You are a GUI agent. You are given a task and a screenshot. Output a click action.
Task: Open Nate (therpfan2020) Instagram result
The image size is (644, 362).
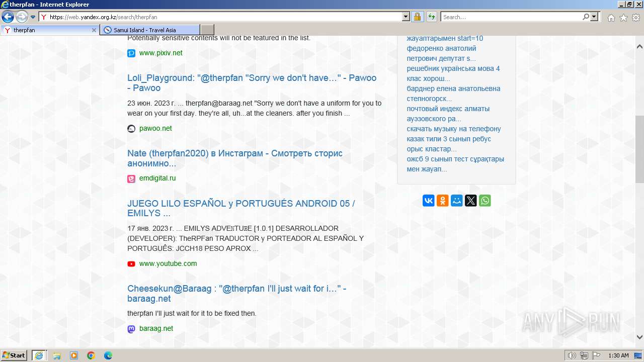235,158
